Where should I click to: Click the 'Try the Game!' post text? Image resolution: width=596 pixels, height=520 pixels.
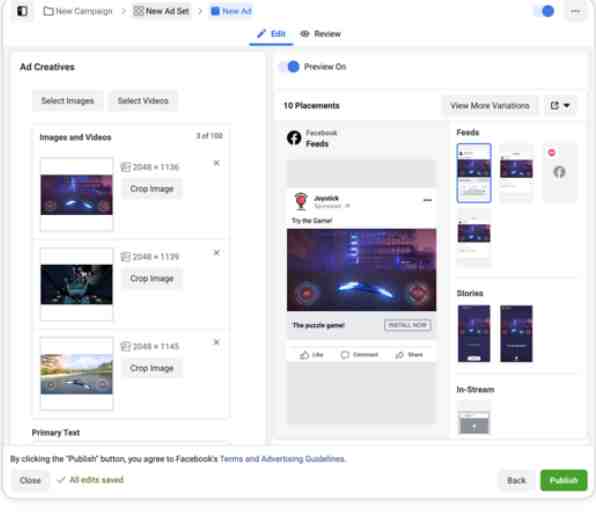click(312, 220)
